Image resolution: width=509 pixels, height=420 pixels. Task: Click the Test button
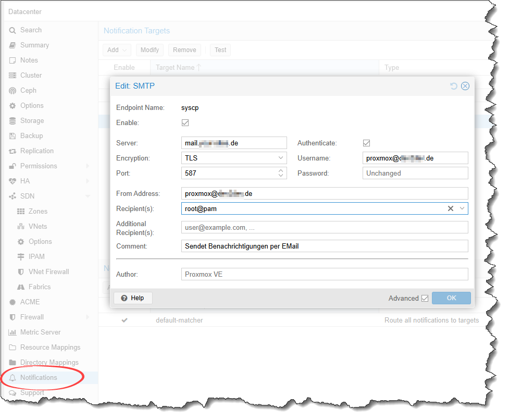pyautogui.click(x=220, y=50)
